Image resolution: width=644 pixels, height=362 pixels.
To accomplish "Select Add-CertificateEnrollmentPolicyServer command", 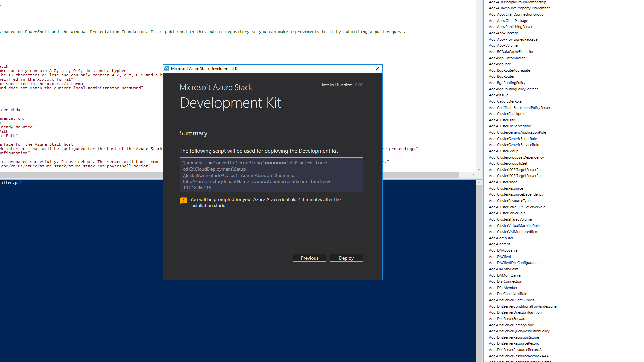I will pos(519,108).
